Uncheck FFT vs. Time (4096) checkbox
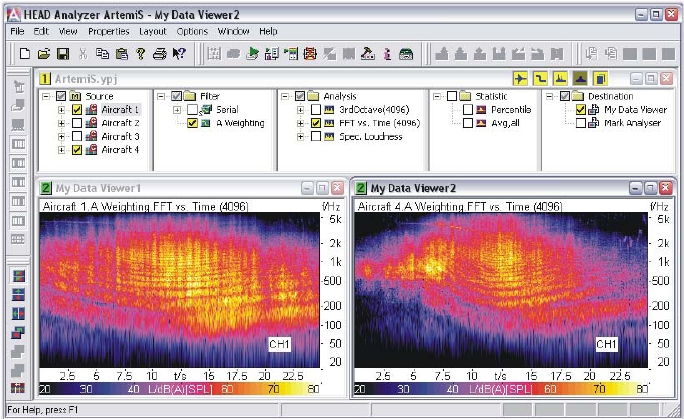Screen dimensions: 684x419 click(x=316, y=123)
